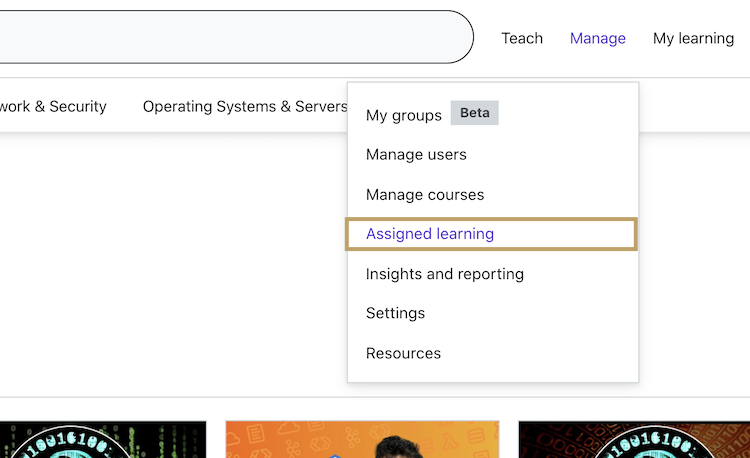Select the highlighted Assigned learning option
This screenshot has width=750, height=458.
[x=430, y=234]
